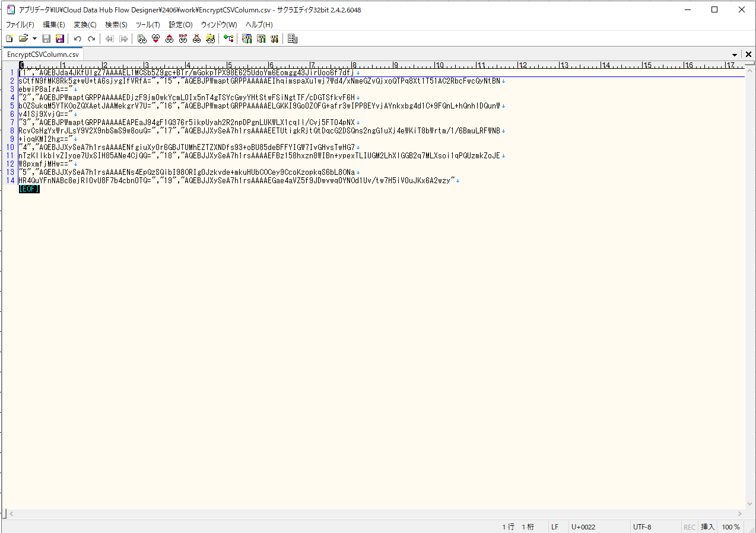Expand recent files dropdown beside Open icon

(x=34, y=39)
